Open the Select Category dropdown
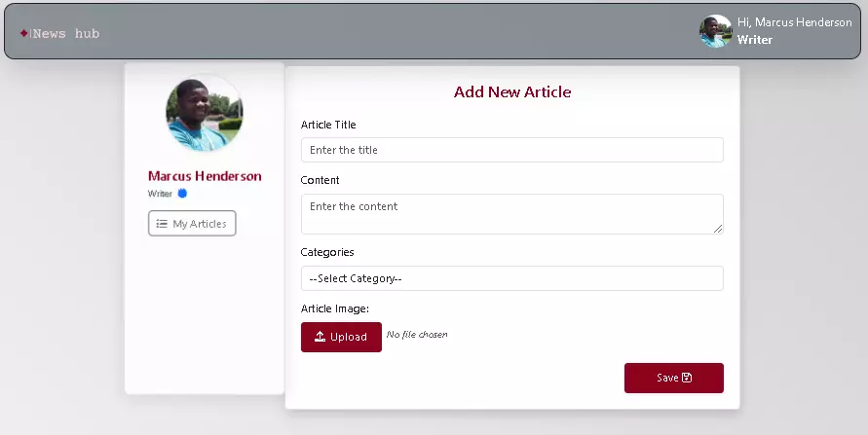 click(x=512, y=278)
